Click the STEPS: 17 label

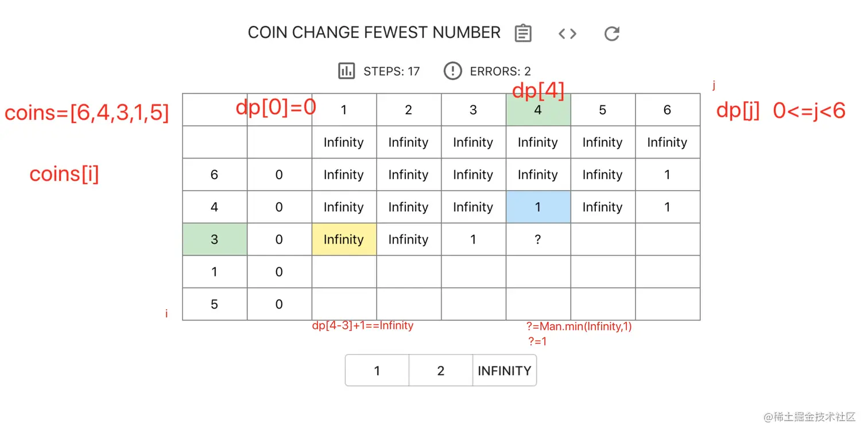[x=392, y=72]
